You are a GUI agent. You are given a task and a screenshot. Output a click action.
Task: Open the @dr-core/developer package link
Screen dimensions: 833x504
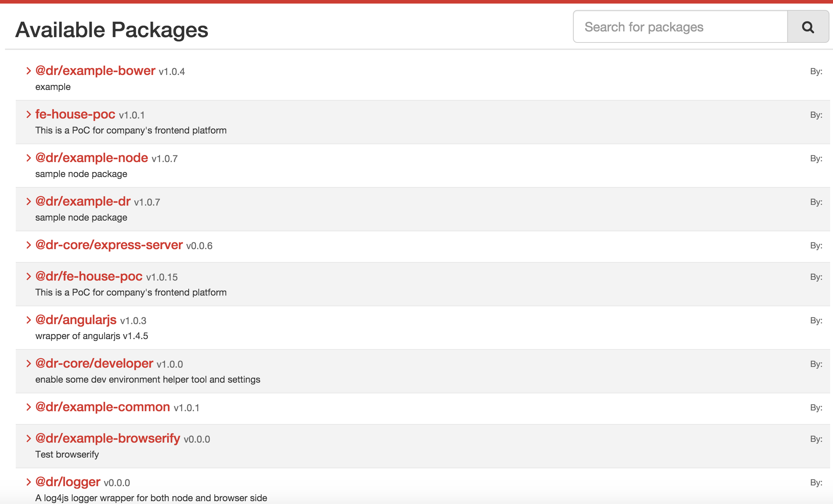click(94, 363)
